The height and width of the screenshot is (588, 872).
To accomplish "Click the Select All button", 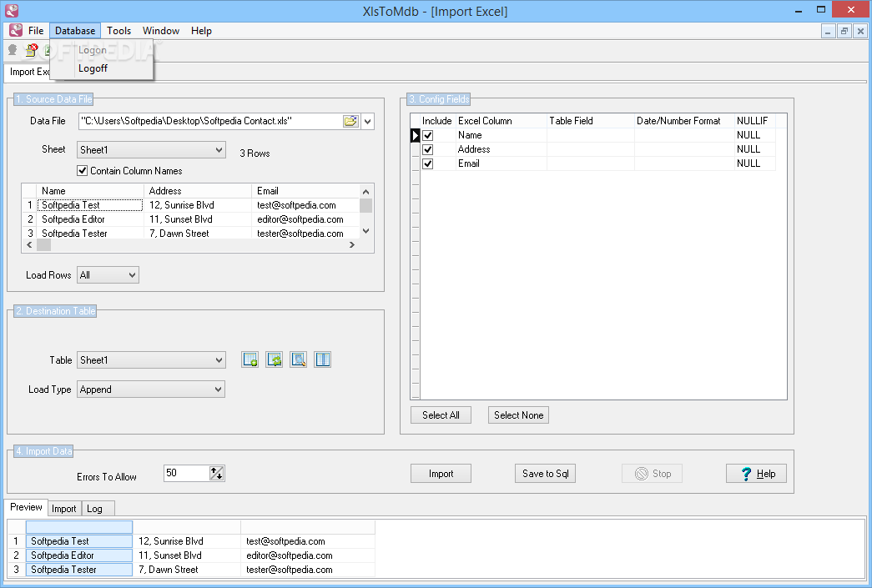I will pyautogui.click(x=441, y=415).
